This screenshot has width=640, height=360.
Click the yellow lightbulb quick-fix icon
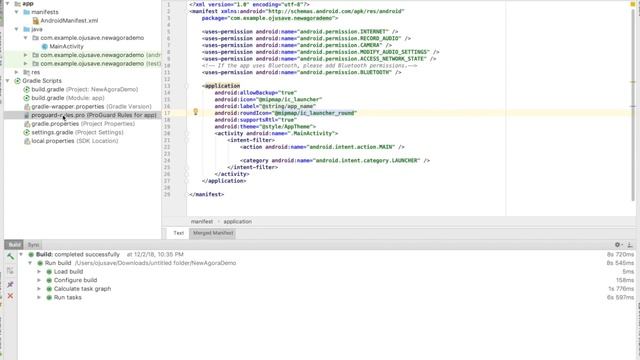point(196,112)
